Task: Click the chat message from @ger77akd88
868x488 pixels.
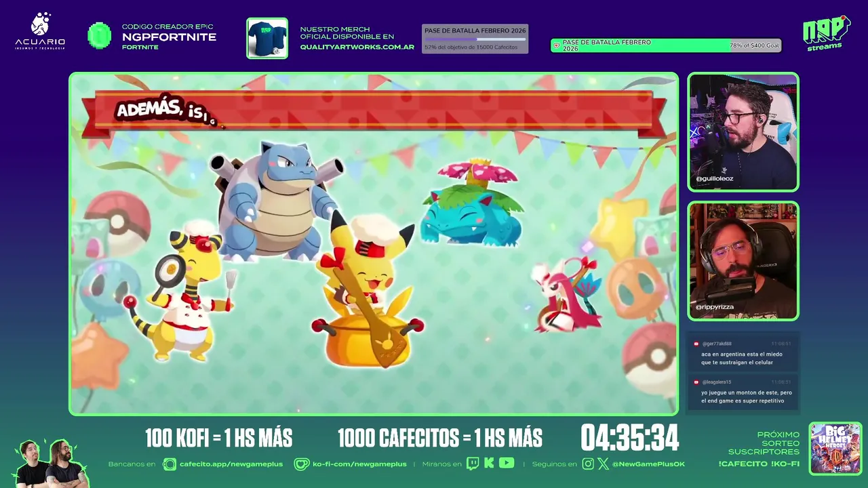Action: tap(743, 353)
